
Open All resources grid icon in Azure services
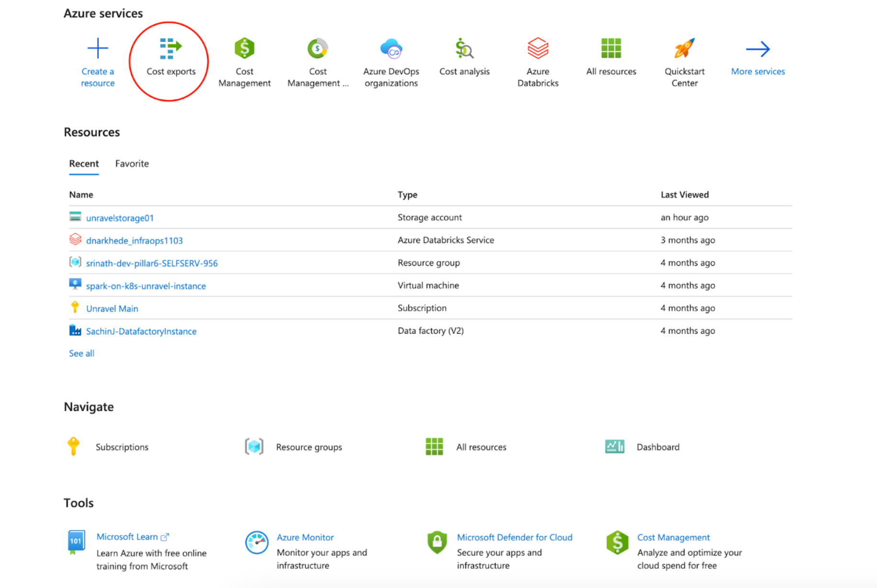611,49
